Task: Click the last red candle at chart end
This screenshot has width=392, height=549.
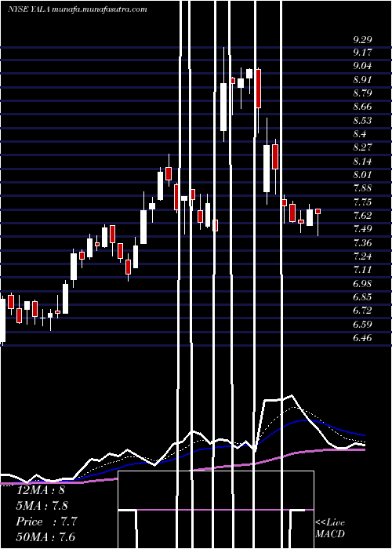Action: coord(318,211)
